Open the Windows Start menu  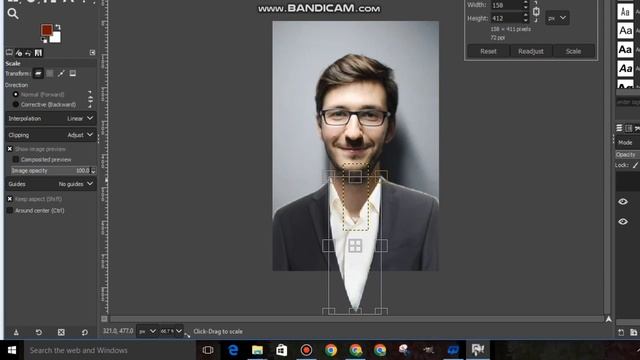pos(12,350)
